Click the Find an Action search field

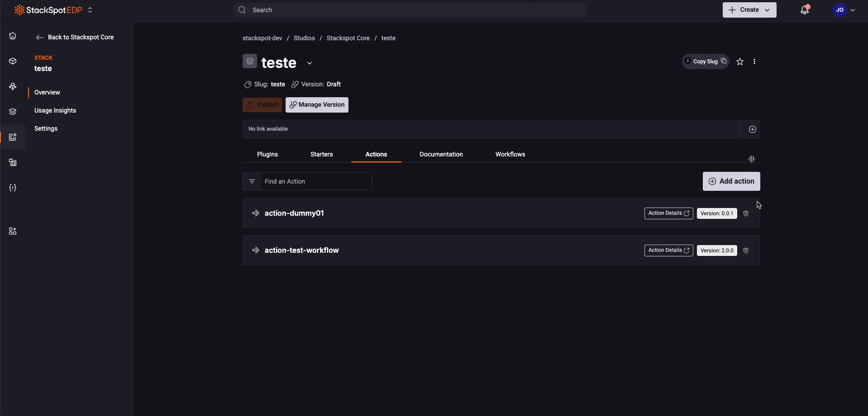tap(317, 181)
